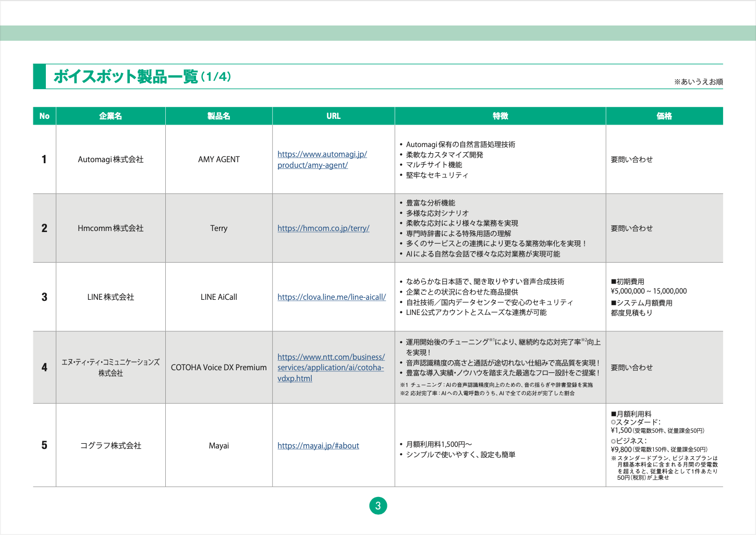This screenshot has width=756, height=535.
Task: Click the 堅牢なセキュリティ feature bullet
Action: [434, 175]
